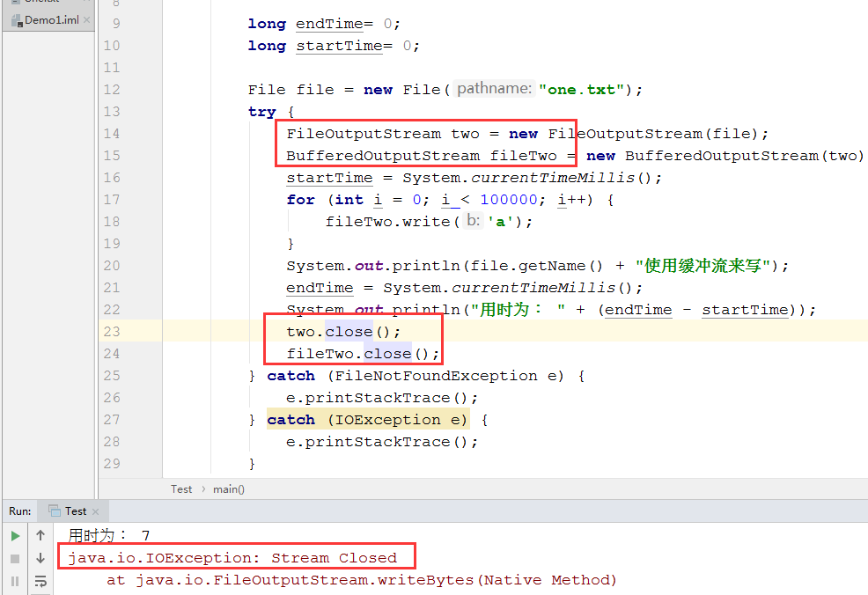
Task: Click the 'try' keyword on line 13
Action: point(261,112)
